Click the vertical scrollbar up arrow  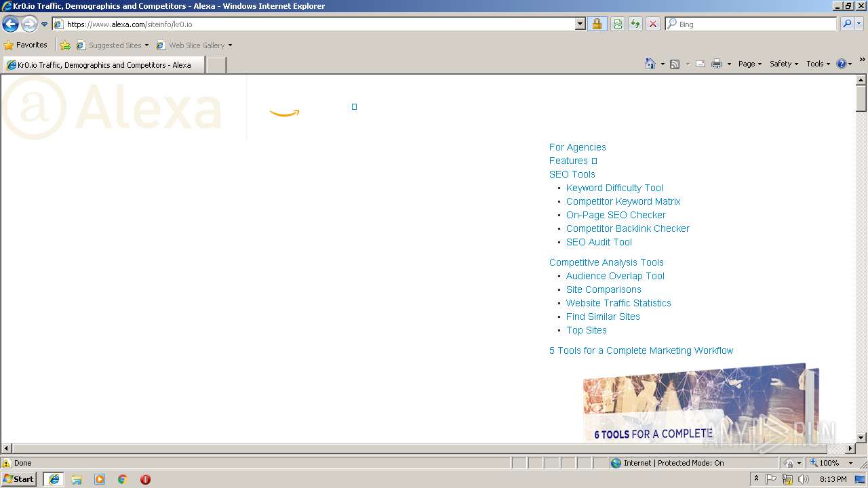point(861,80)
